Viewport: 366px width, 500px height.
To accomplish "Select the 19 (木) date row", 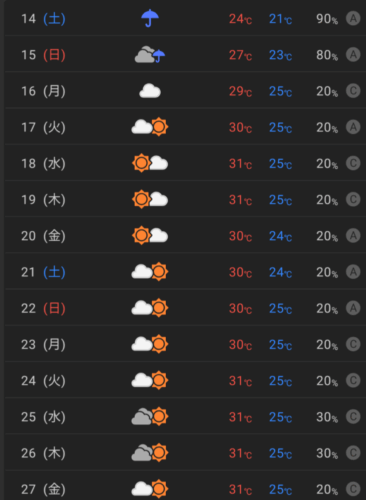I will (185, 199).
